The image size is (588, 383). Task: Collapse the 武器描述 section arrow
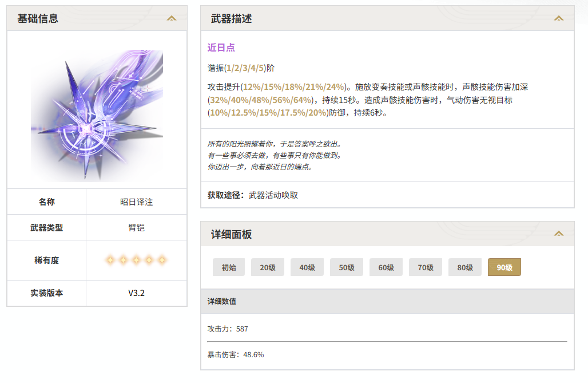(x=559, y=18)
